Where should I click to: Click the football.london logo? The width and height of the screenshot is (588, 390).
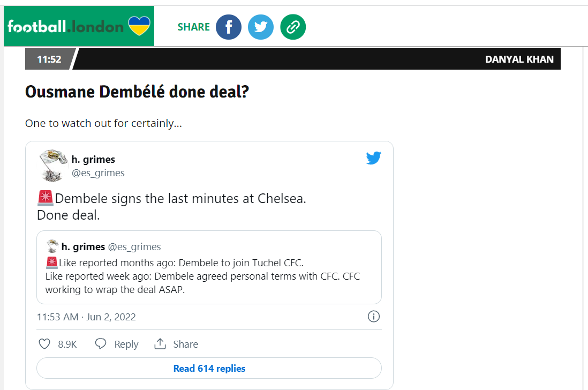click(x=79, y=26)
